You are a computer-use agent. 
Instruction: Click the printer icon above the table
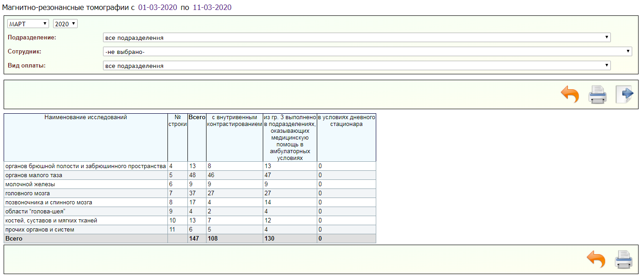[x=597, y=95]
